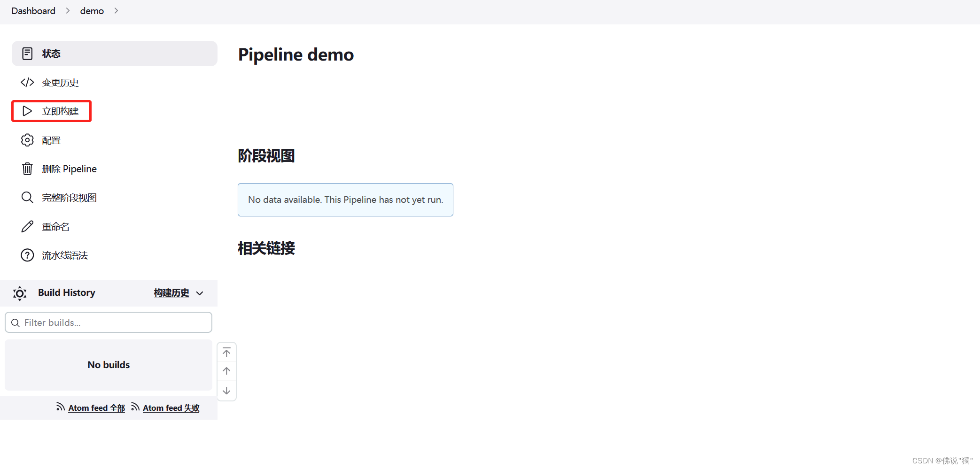
Task: Click the play triangle icon for 立即构建
Action: point(27,111)
